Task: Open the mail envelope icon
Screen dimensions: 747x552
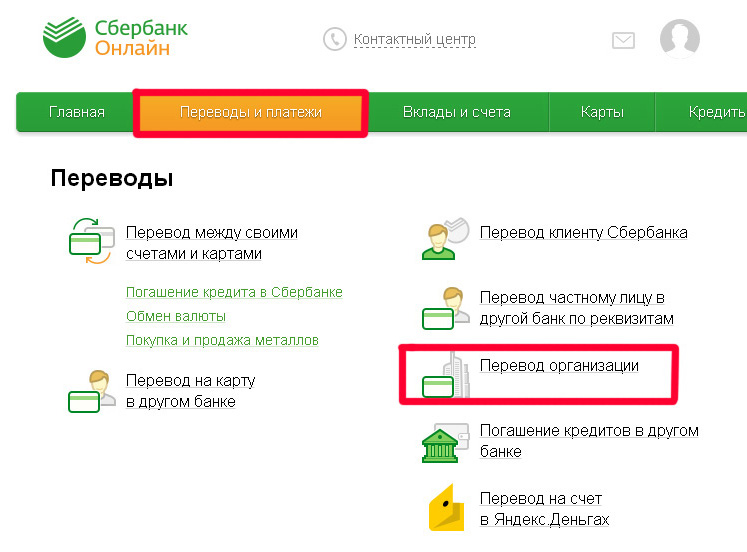Action: coord(623,40)
